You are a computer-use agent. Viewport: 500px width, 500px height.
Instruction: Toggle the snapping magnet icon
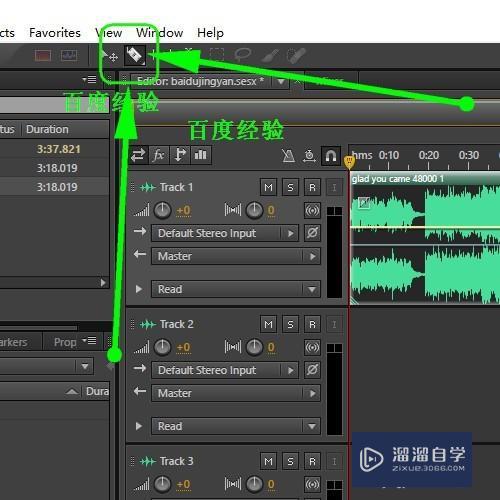click(331, 156)
